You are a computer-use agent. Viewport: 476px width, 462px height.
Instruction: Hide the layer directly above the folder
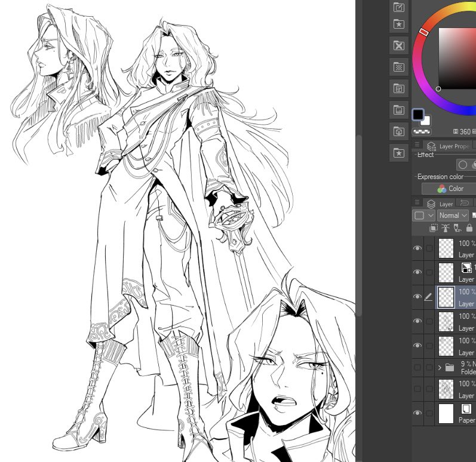point(417,346)
